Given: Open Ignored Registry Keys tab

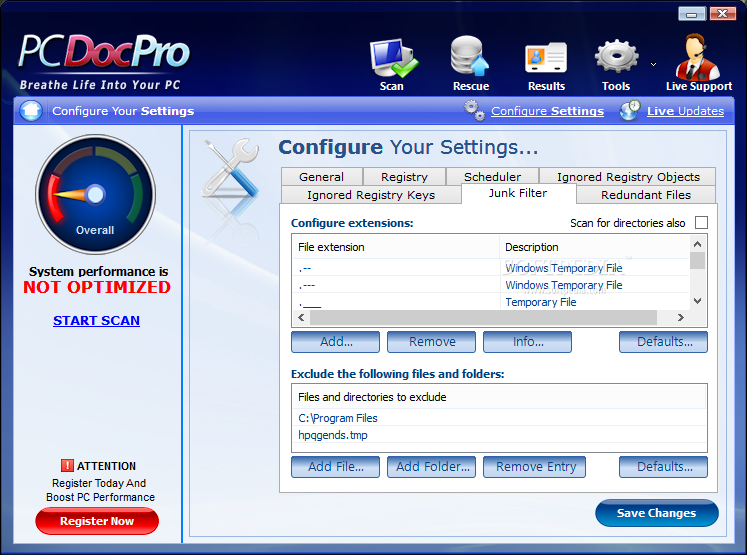Looking at the screenshot, I should pos(371,195).
